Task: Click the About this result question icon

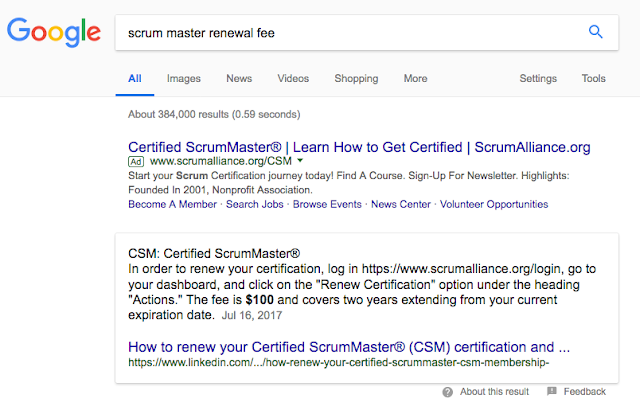Action: [447, 392]
